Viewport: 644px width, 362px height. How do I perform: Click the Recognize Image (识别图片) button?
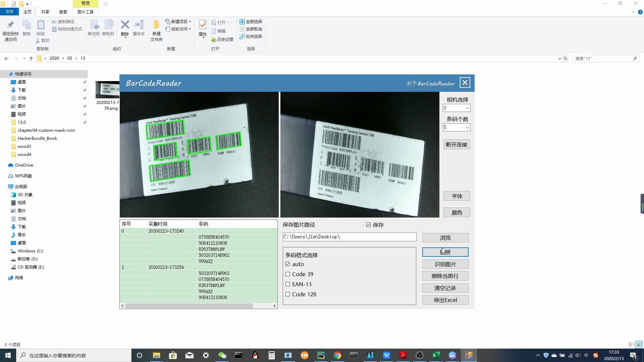coord(445,264)
